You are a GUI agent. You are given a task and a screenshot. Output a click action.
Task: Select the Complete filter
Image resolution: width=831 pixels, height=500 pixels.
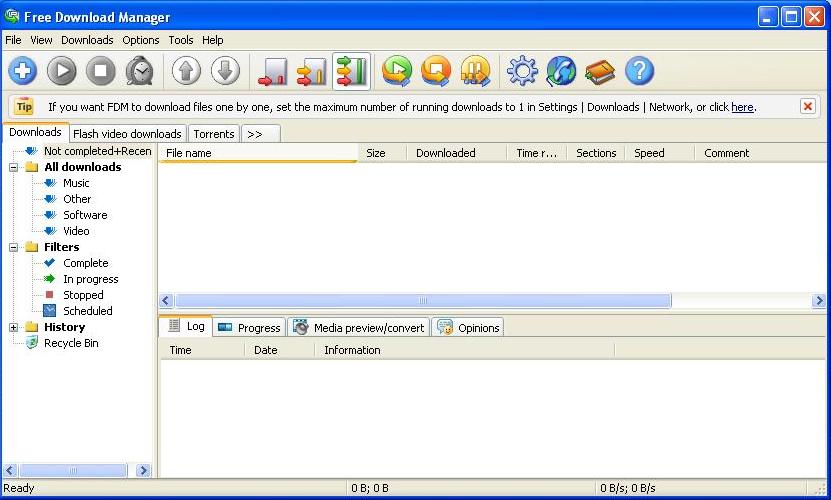[85, 263]
